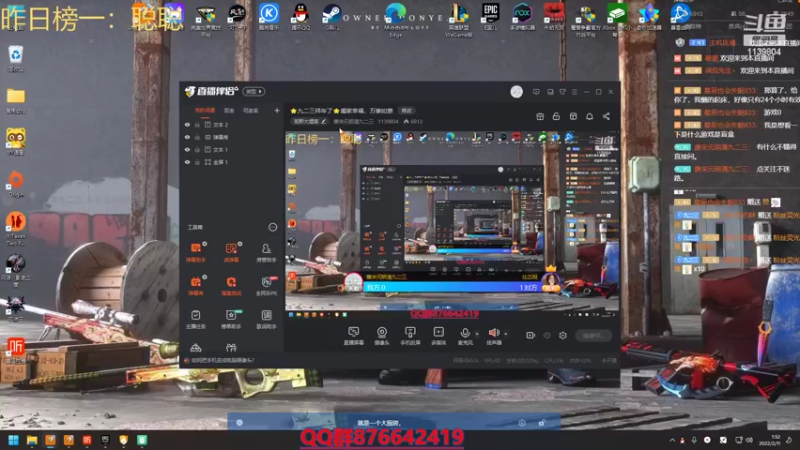Open the gear settings in control bar

563,335
